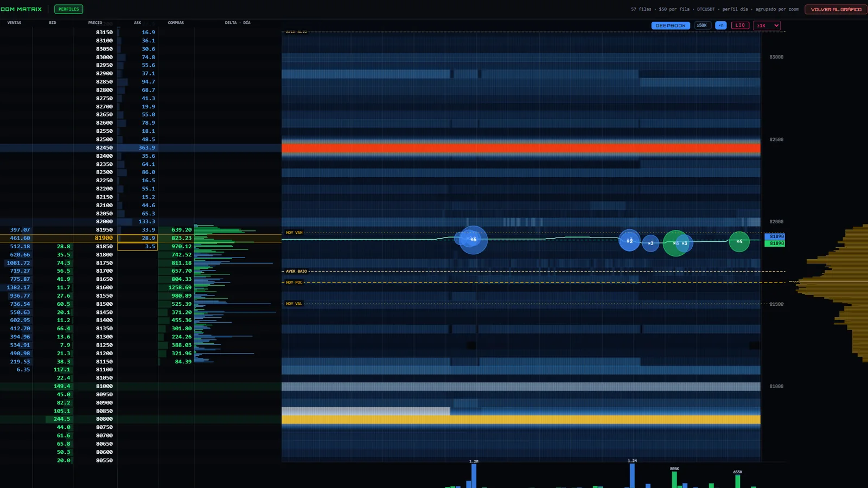868x488 pixels.
Task: Select the HOY VAL level marker
Action: tap(294, 304)
